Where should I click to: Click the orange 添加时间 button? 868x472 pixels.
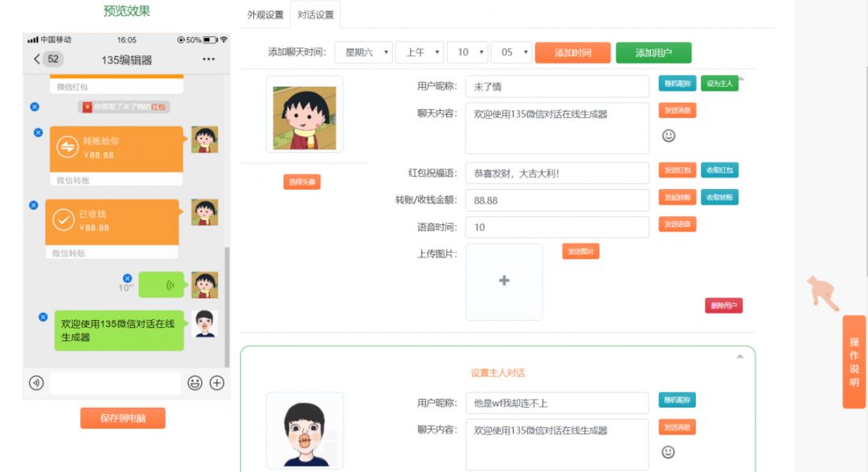pyautogui.click(x=572, y=53)
